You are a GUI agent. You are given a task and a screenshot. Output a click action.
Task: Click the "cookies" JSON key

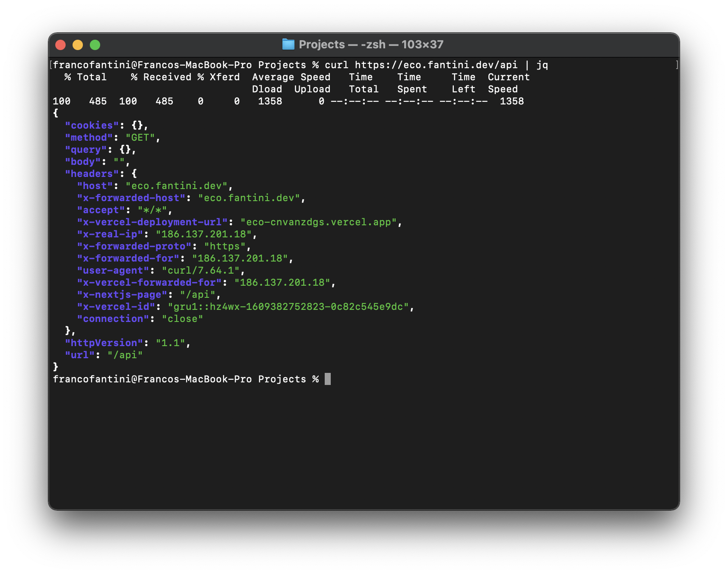(92, 125)
